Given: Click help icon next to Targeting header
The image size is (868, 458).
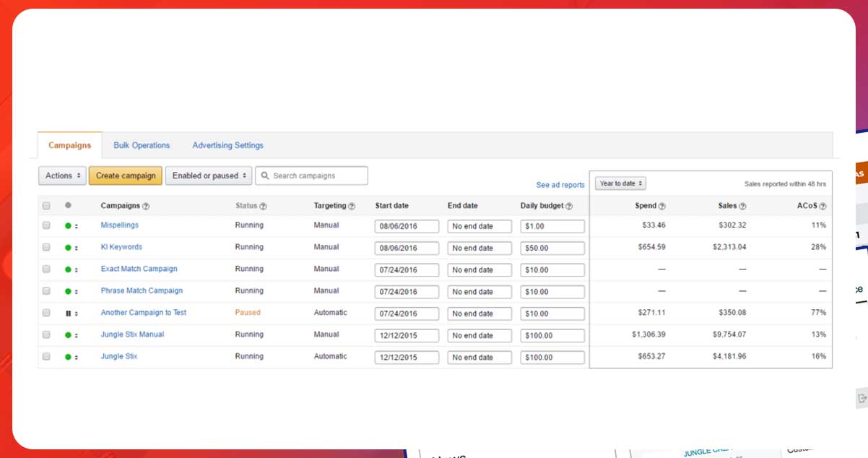Looking at the screenshot, I should tap(352, 207).
